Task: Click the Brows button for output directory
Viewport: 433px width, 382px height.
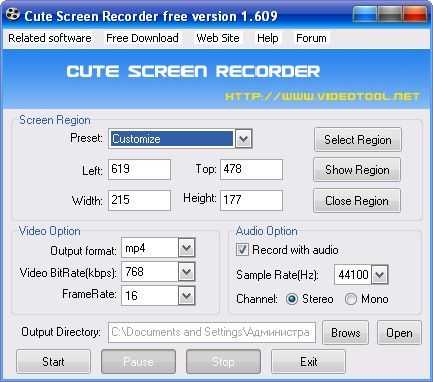Action: tap(346, 332)
